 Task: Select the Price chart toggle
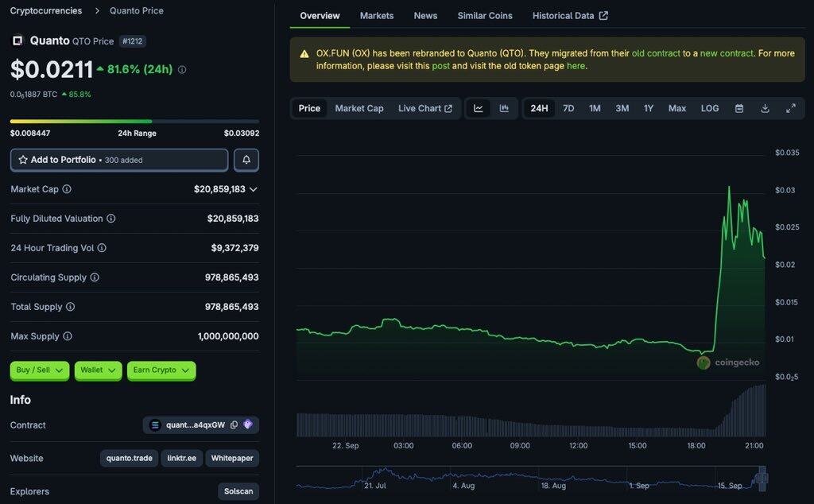point(309,108)
